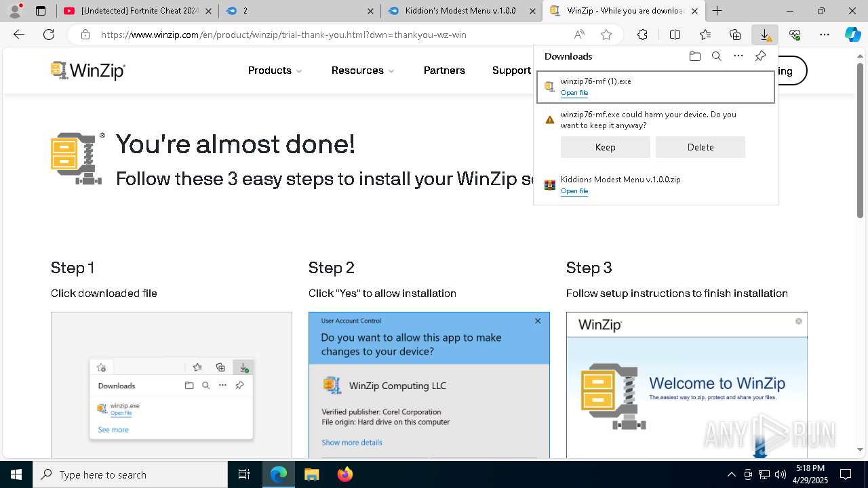Image resolution: width=868 pixels, height=488 pixels.
Task: Click the address bar URL
Action: [283, 35]
